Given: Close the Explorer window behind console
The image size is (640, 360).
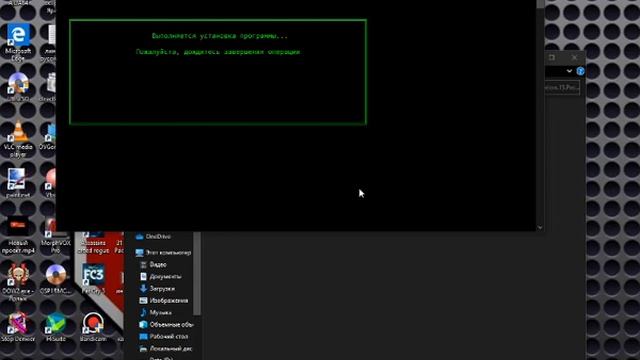Looking at the screenshot, I should point(574,58).
